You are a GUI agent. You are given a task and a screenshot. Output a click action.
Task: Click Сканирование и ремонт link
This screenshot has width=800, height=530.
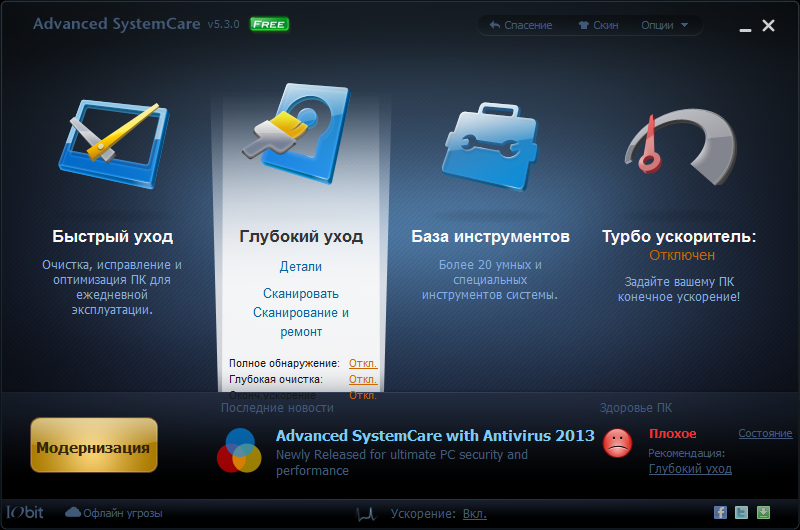tap(301, 322)
